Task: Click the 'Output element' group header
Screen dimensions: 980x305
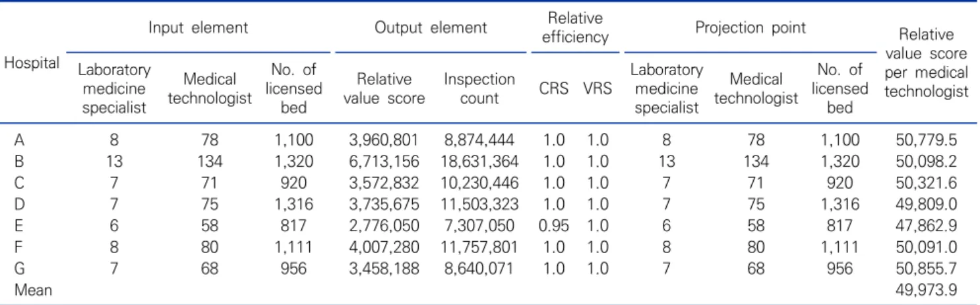Action: point(430,27)
